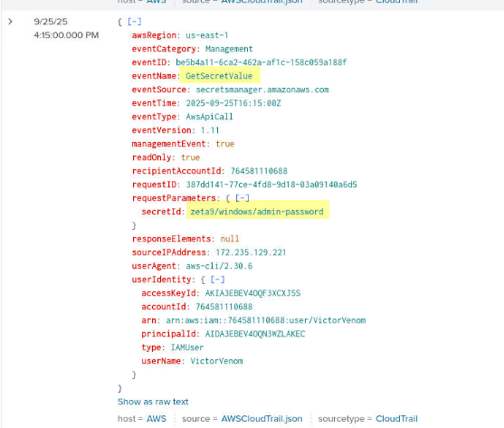Click the secretId field key

(161, 212)
